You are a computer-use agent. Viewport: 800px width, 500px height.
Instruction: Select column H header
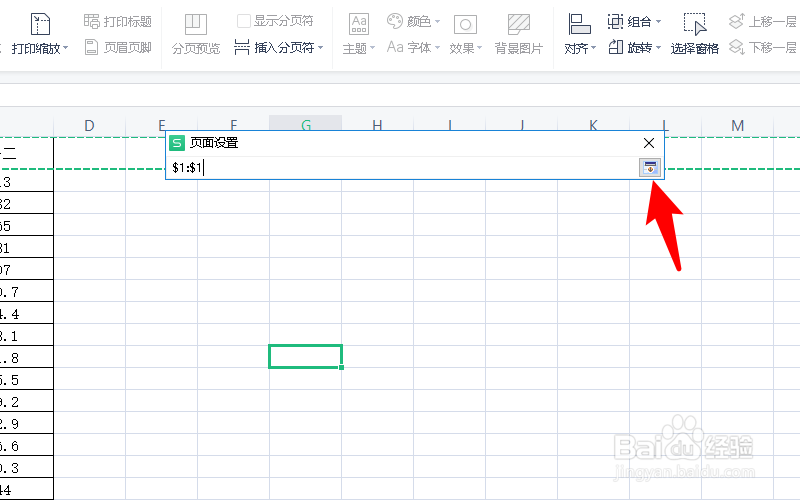tap(377, 122)
